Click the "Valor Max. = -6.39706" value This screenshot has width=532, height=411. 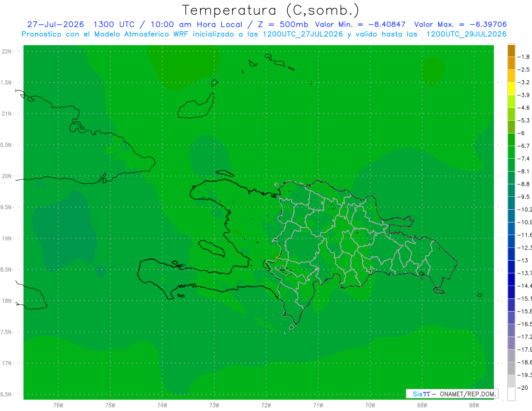point(460,24)
